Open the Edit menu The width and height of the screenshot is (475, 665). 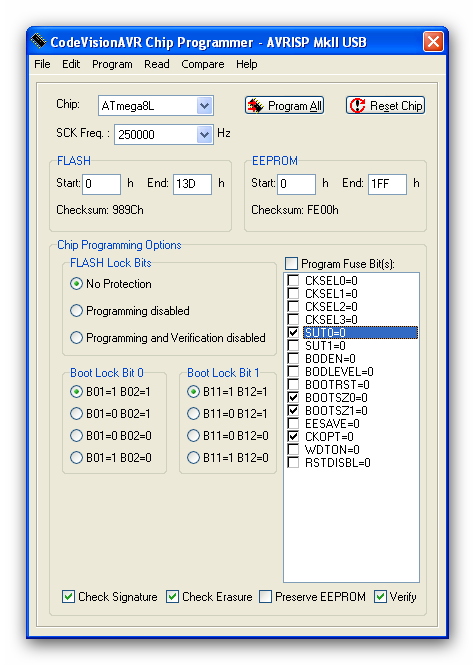pos(71,64)
